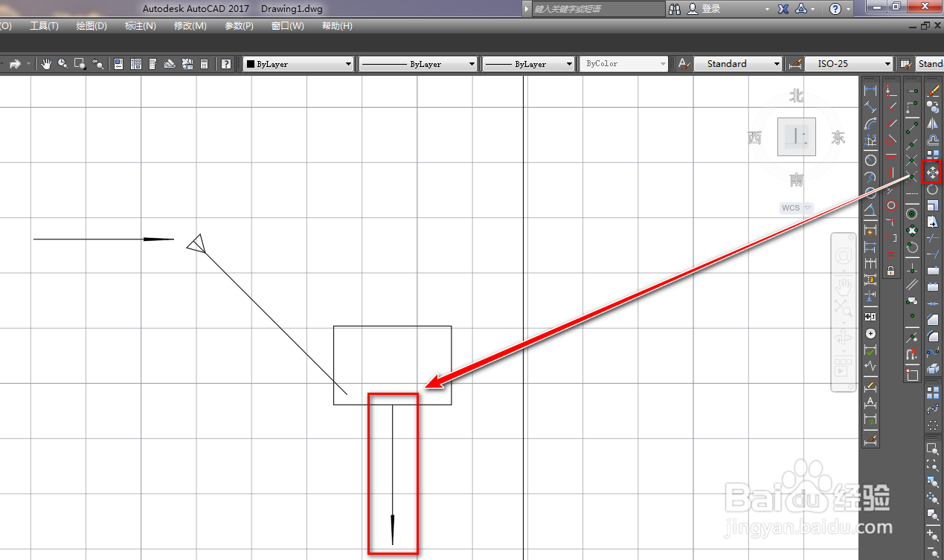Image resolution: width=944 pixels, height=560 pixels.
Task: Click the binoculars search button
Action: pos(675,9)
